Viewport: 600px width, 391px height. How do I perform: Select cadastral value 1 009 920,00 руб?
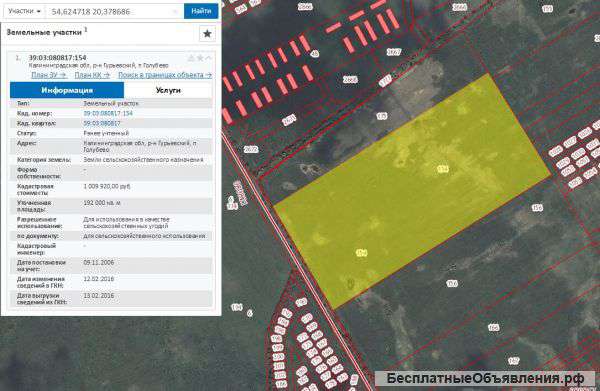(x=107, y=186)
